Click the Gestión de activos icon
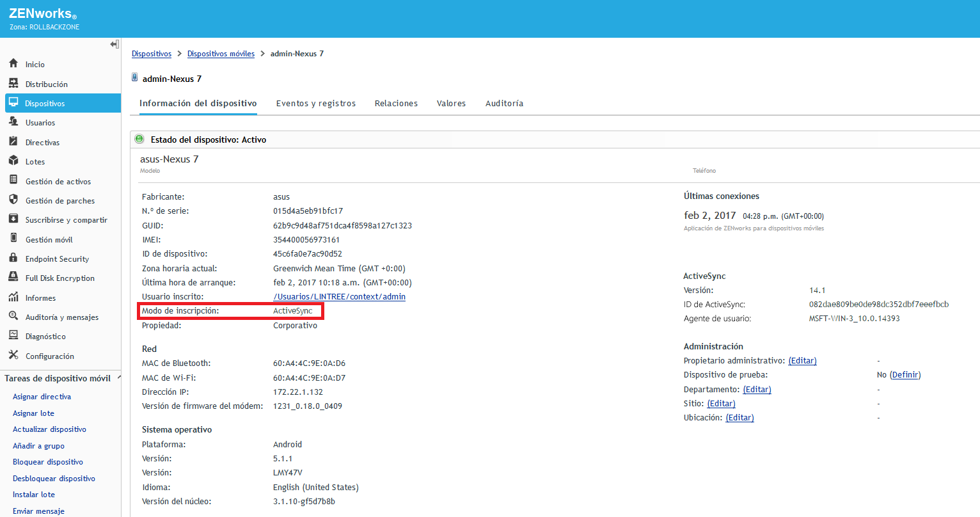Image resolution: width=980 pixels, height=517 pixels. point(13,181)
